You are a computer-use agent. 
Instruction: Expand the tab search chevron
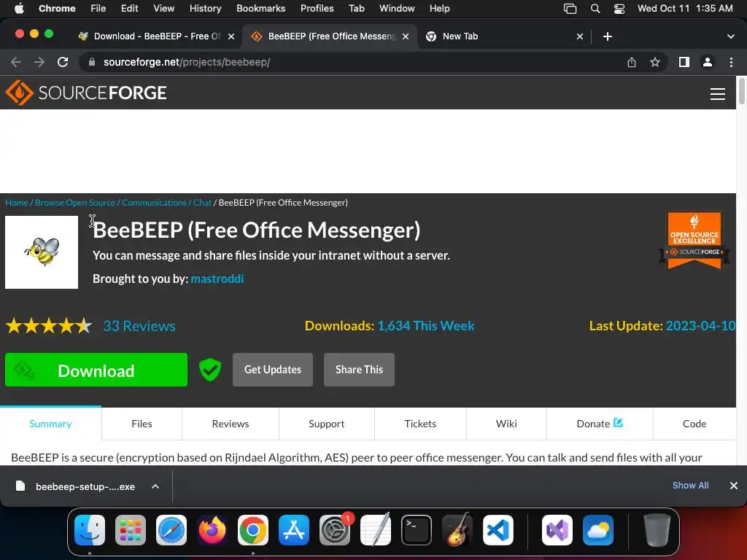point(731,36)
